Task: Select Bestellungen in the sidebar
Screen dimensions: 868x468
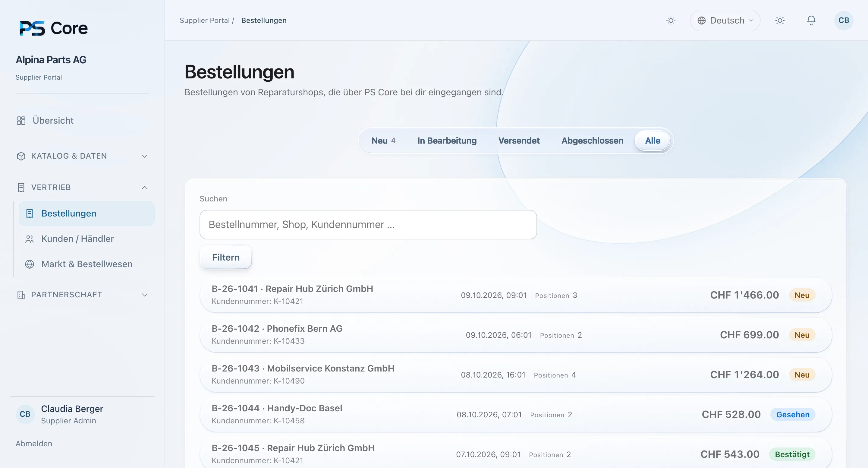Action: (87, 213)
